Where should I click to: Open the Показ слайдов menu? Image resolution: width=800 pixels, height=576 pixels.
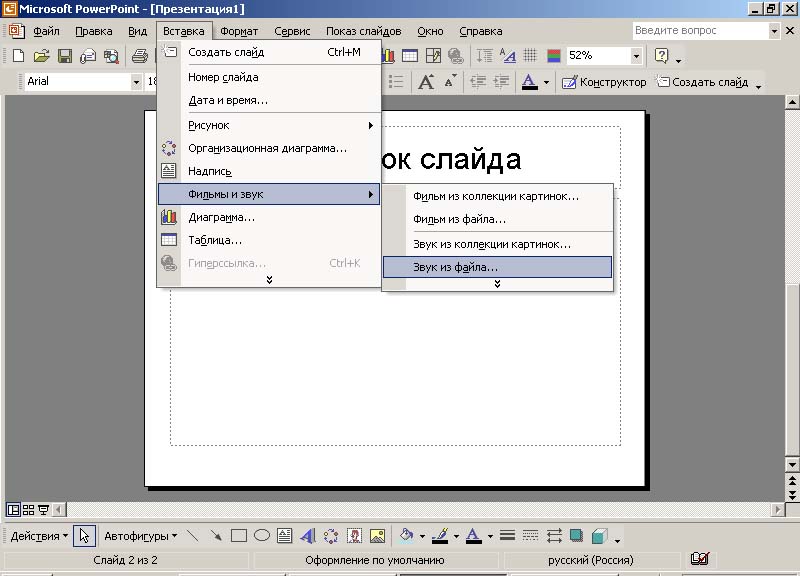(x=363, y=31)
